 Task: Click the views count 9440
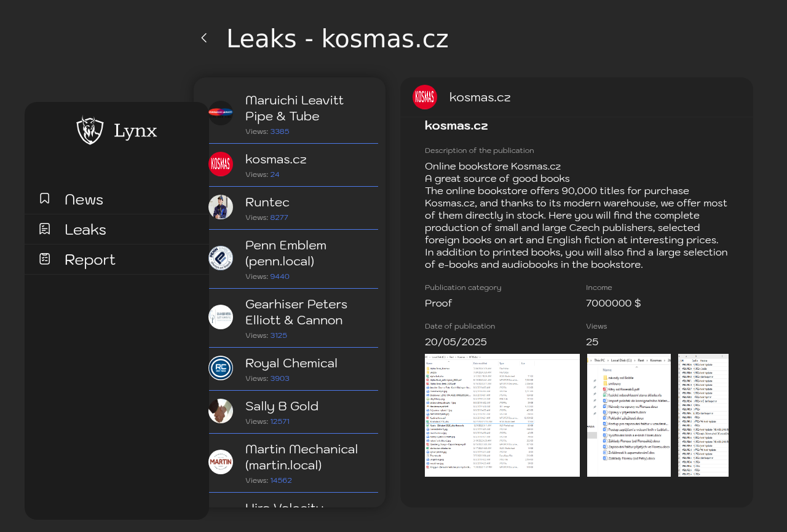(280, 276)
